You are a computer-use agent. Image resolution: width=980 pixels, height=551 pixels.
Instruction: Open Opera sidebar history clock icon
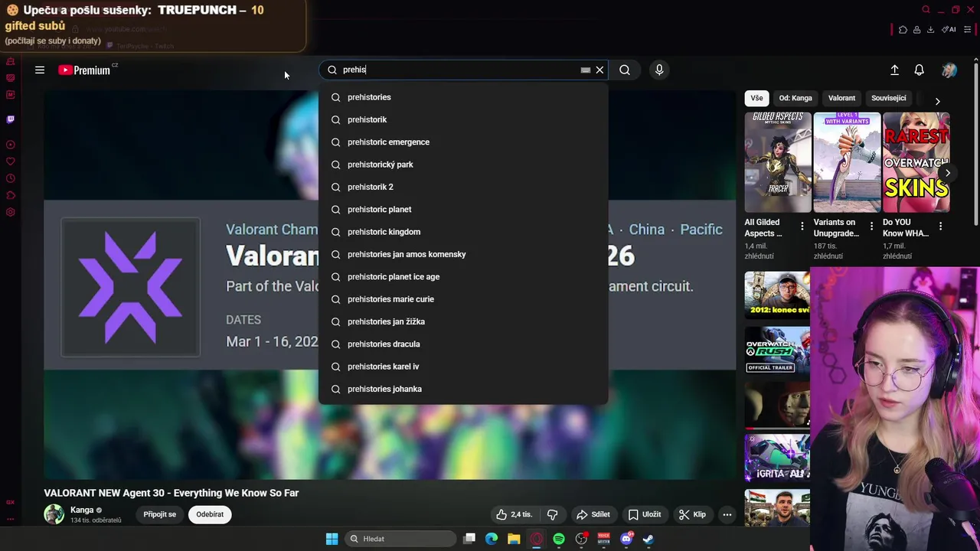coord(10,178)
